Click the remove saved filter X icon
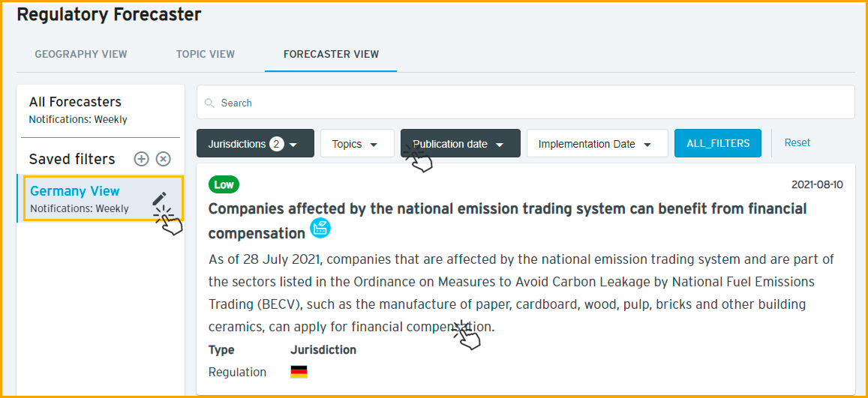The width and height of the screenshot is (868, 398). click(x=163, y=159)
